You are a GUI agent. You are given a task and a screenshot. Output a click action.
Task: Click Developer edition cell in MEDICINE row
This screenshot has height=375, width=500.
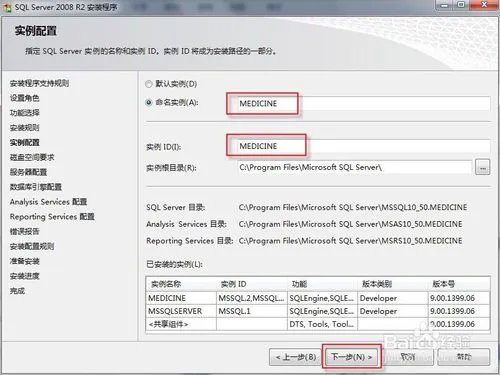pos(393,298)
